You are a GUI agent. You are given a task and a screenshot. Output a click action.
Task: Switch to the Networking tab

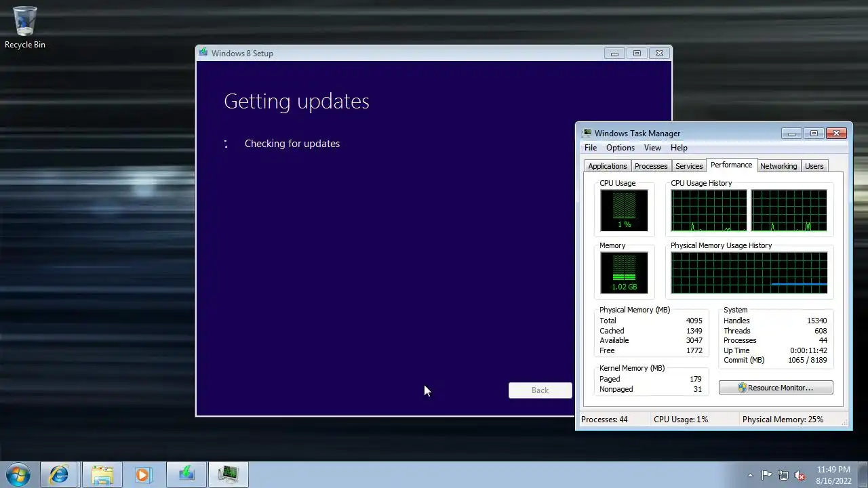pos(778,166)
